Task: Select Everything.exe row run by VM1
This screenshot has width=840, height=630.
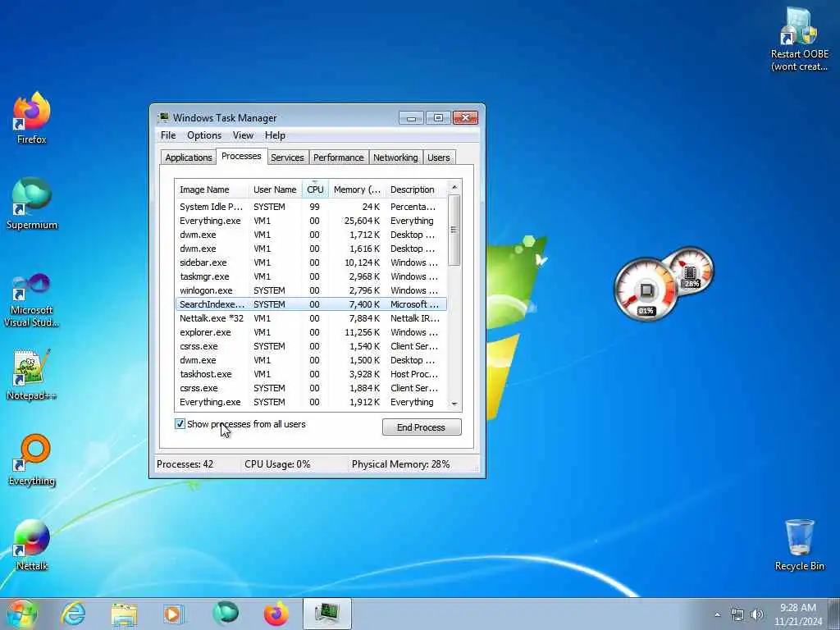Action: click(x=311, y=221)
